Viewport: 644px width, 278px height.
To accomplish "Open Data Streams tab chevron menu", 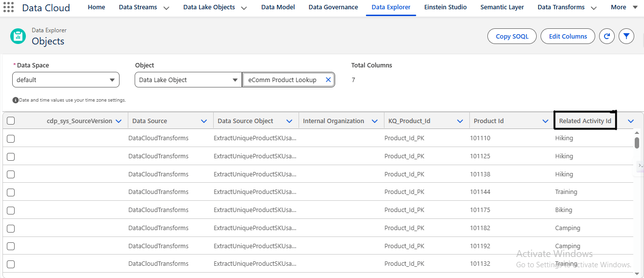I will (166, 8).
